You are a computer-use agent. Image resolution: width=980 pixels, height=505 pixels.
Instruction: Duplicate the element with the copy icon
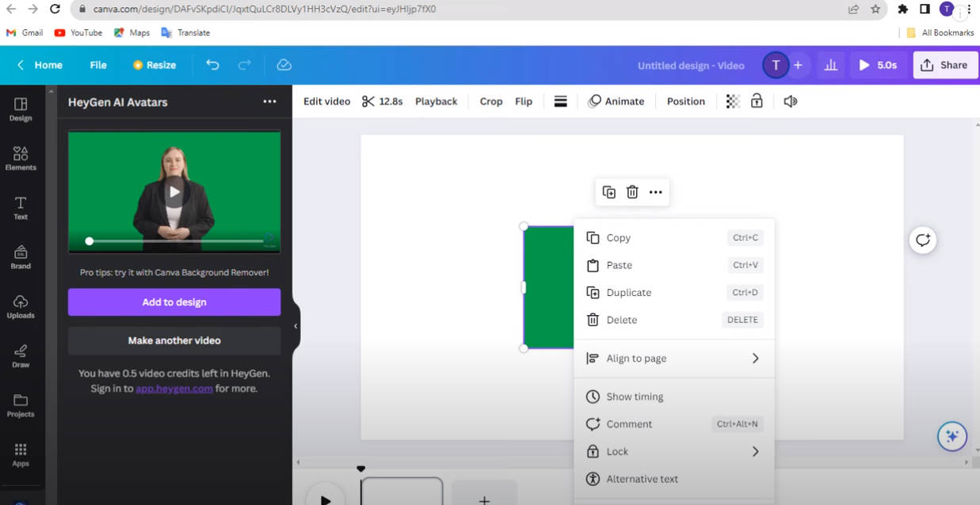pyautogui.click(x=608, y=192)
